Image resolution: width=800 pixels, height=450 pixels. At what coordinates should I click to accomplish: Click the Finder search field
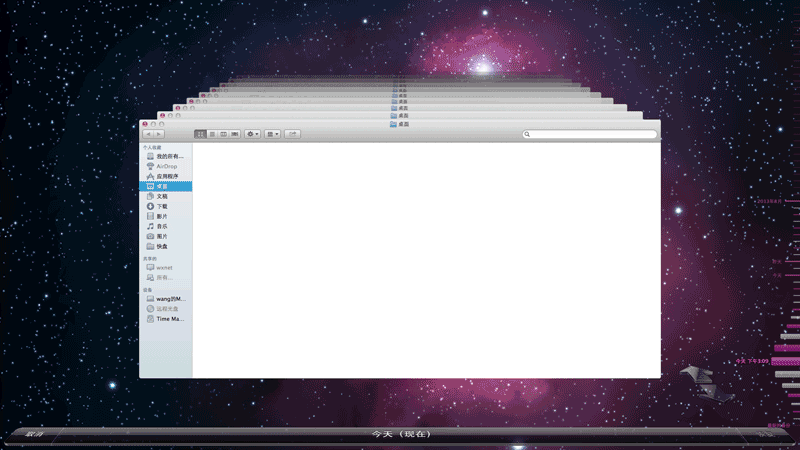tap(592, 134)
